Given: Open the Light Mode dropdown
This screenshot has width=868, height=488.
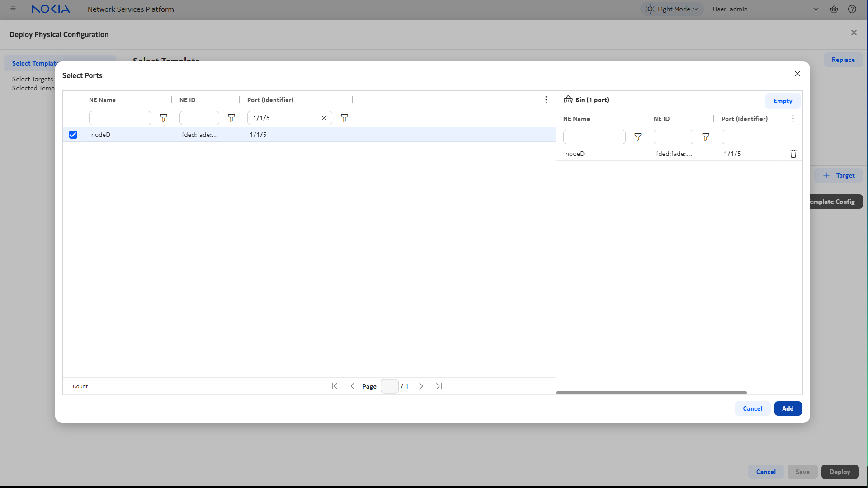Looking at the screenshot, I should (672, 9).
